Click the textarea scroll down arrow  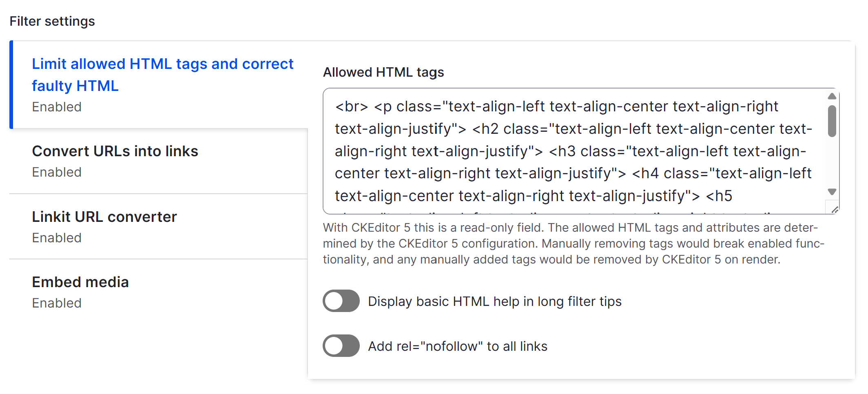832,192
